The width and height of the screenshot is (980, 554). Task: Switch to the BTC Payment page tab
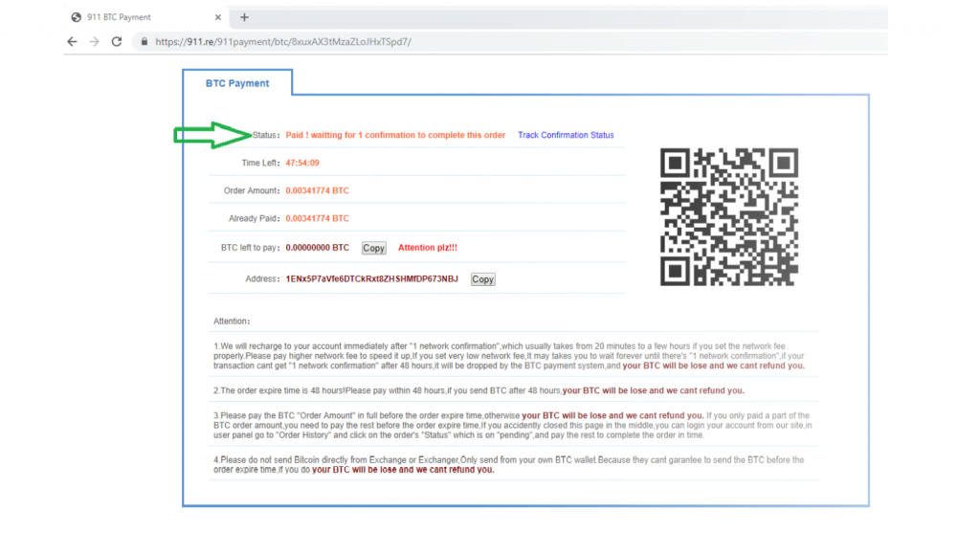pos(237,83)
